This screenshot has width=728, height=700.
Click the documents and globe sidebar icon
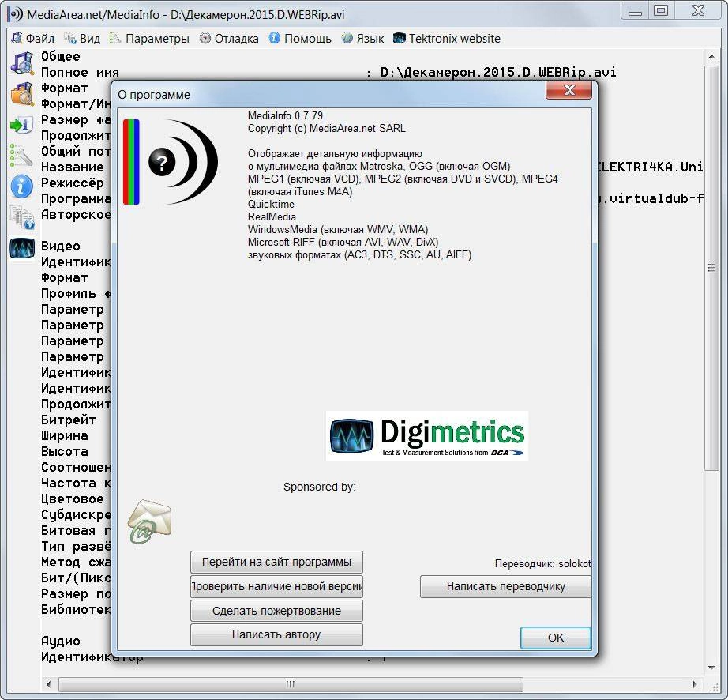(22, 218)
